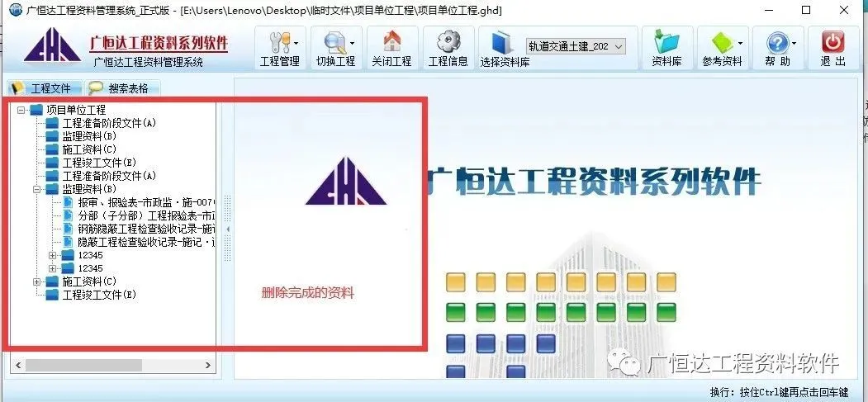Click status text 换行：按住Ctrl键再点击回车键
868x402 pixels.
click(779, 392)
